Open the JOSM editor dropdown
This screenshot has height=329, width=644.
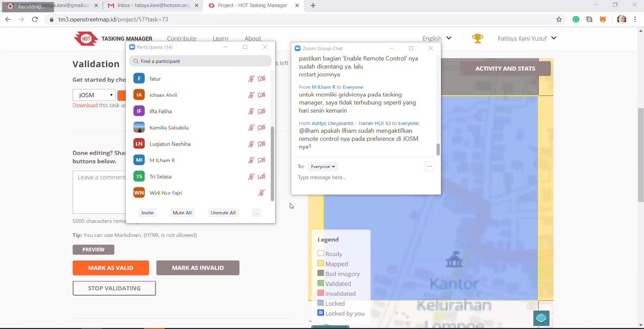(94, 95)
